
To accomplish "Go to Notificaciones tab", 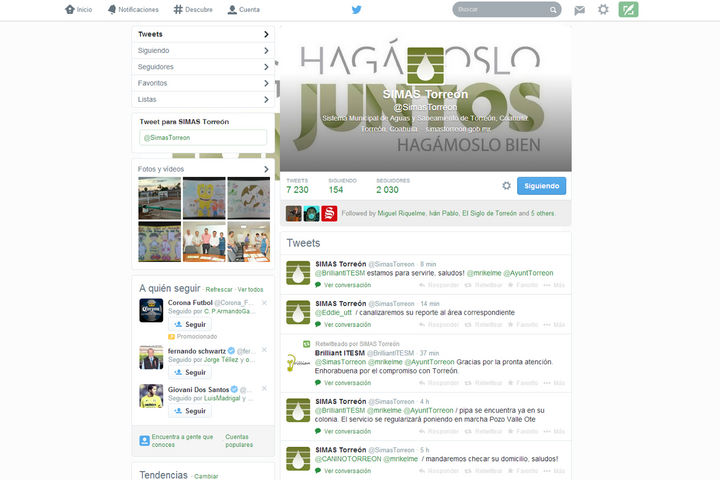I will click(x=132, y=9).
